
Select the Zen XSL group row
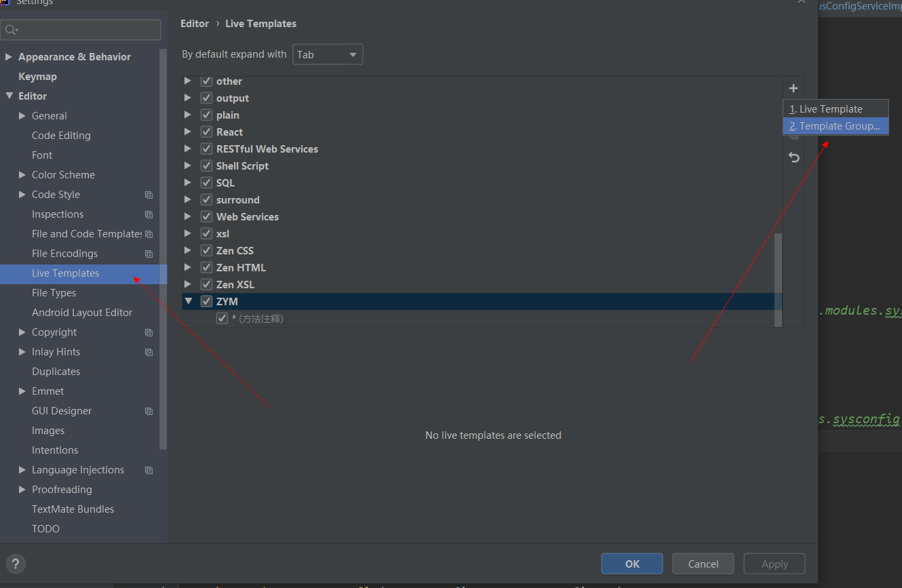coord(482,285)
